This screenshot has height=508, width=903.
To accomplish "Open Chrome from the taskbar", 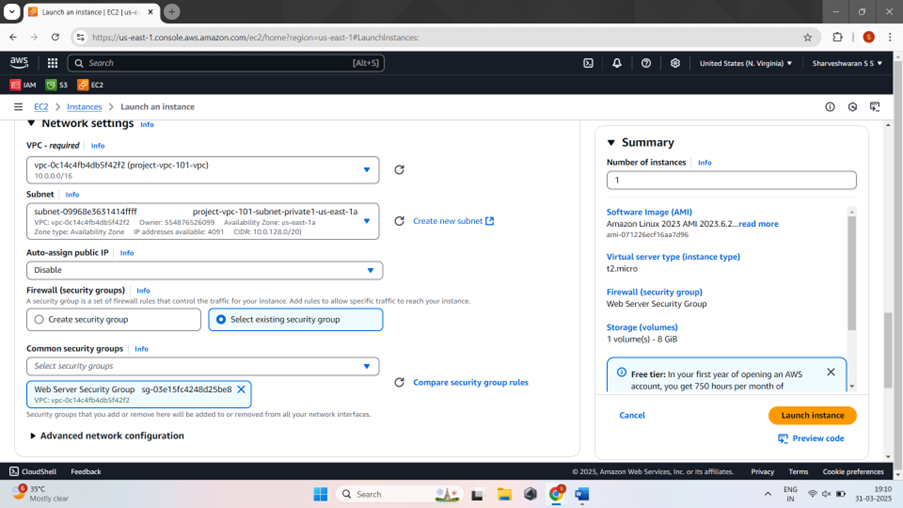I will coord(556,494).
